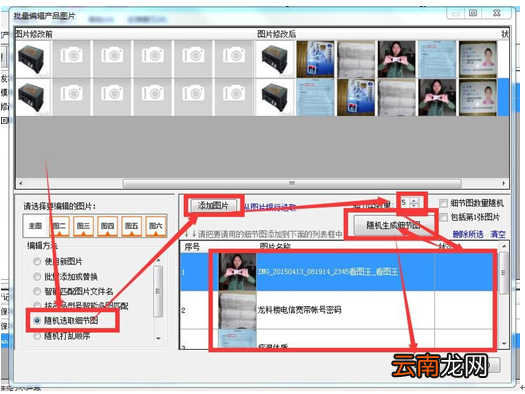Click the first-row product thumbnail under 图片修改前
This screenshot has width=525, height=394.
[32, 59]
